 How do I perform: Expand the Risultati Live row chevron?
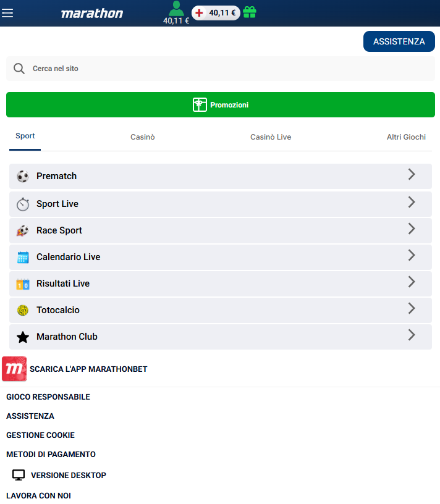(412, 282)
